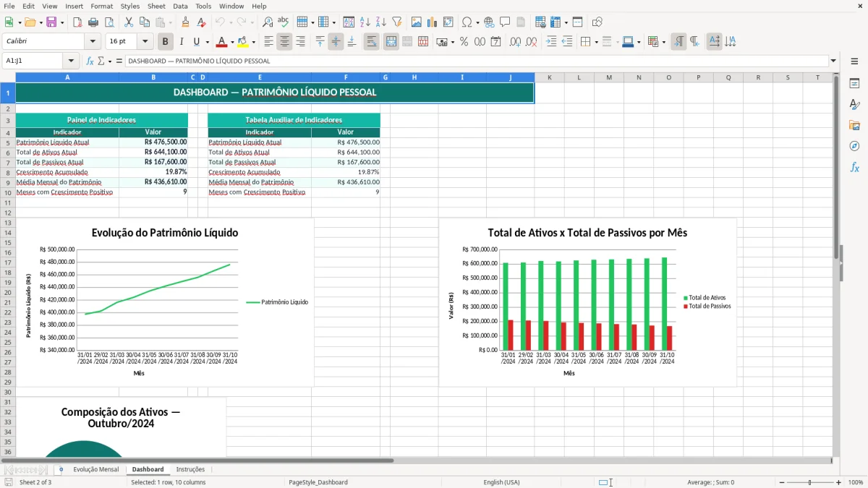
Task: Click the 100% zoom level
Action: pyautogui.click(x=856, y=482)
